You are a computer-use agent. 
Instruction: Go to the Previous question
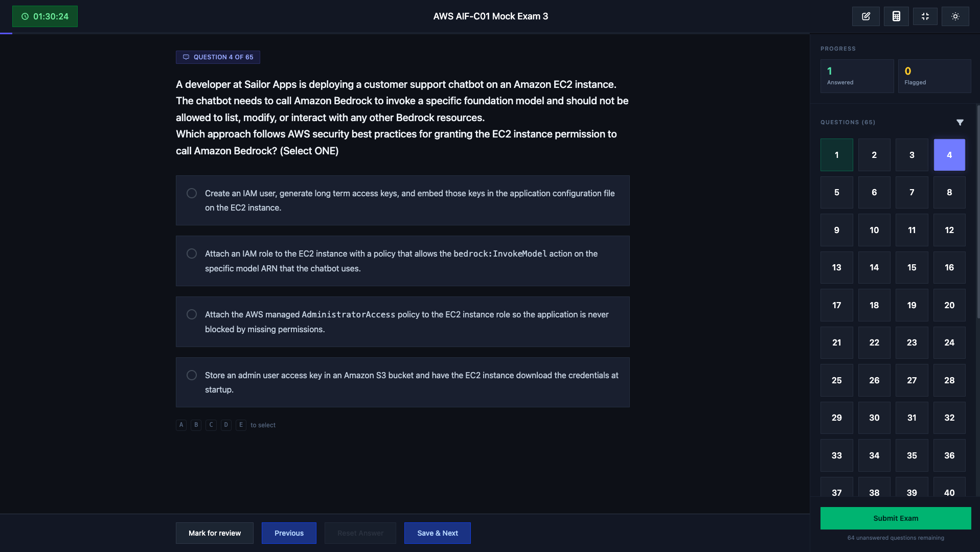(x=289, y=533)
